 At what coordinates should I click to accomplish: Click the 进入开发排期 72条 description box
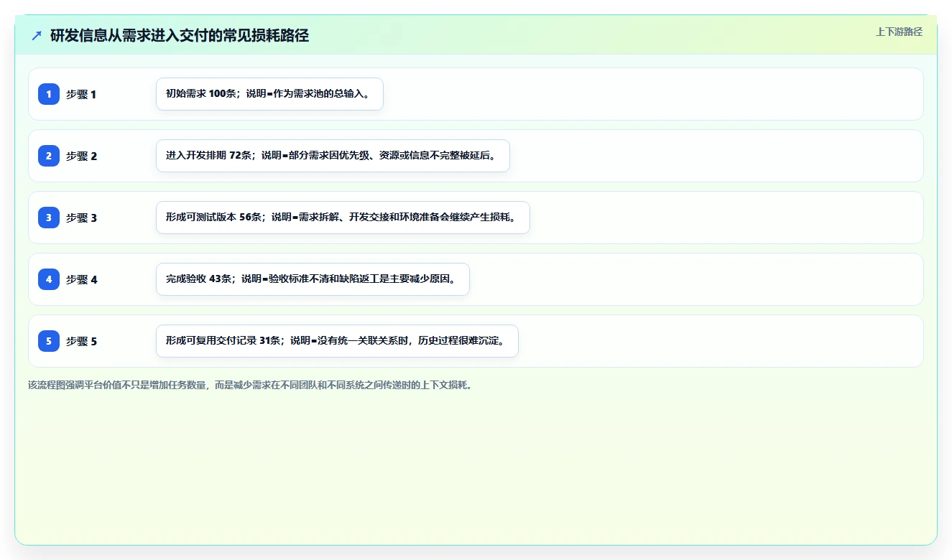point(333,156)
